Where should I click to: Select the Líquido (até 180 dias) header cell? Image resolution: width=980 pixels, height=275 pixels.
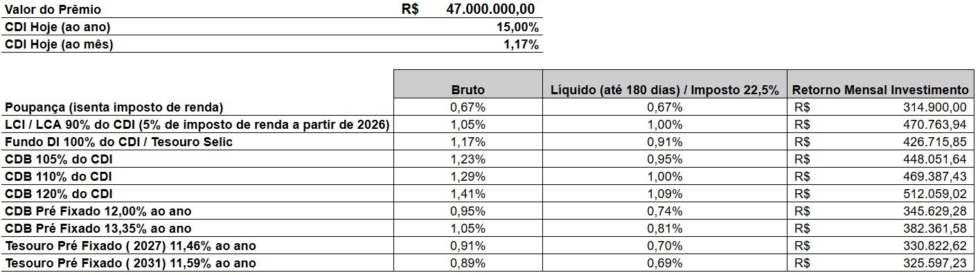(x=665, y=90)
